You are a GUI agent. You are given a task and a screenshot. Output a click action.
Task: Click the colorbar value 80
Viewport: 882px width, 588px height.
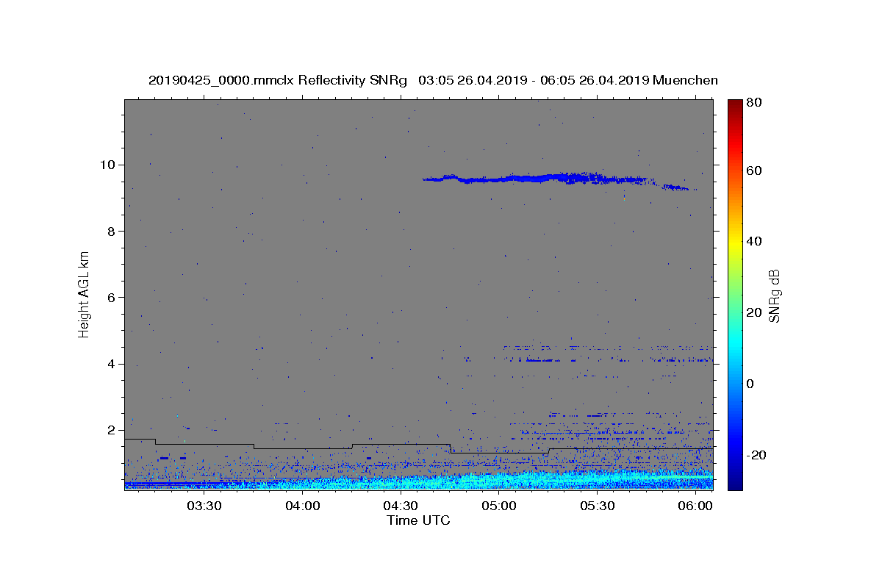click(755, 103)
